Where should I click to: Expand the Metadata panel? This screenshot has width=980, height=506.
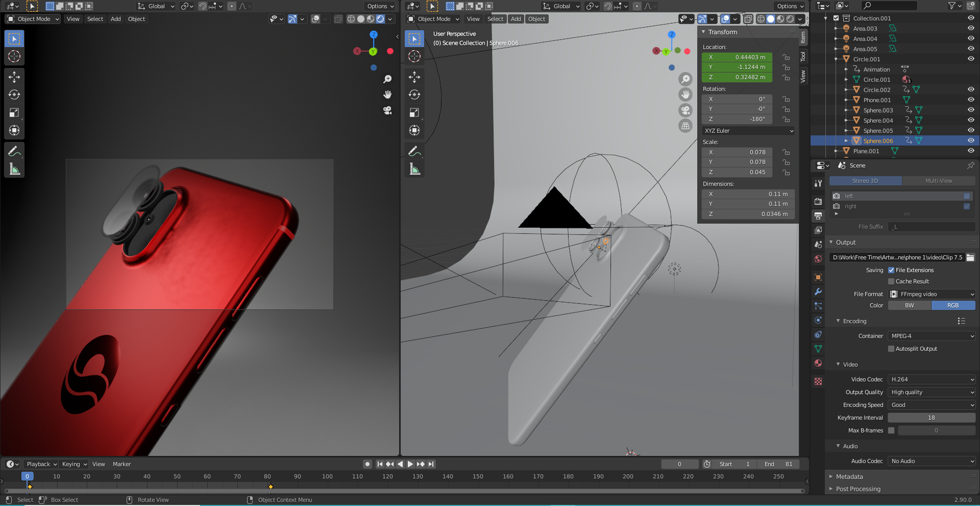849,477
